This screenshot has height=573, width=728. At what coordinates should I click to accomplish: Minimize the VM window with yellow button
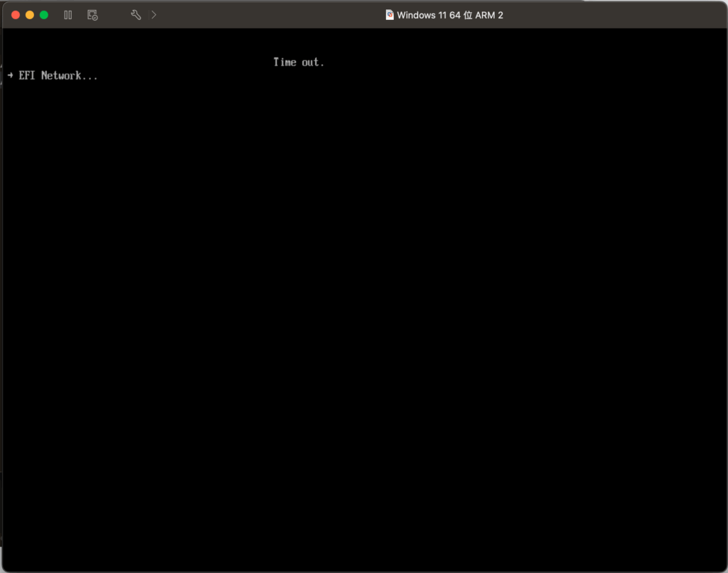pyautogui.click(x=30, y=15)
